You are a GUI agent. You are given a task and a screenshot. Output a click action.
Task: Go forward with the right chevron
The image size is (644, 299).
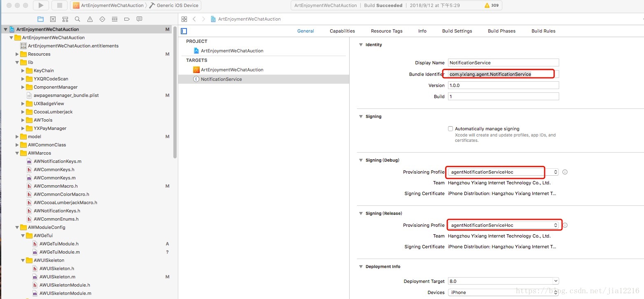point(203,19)
